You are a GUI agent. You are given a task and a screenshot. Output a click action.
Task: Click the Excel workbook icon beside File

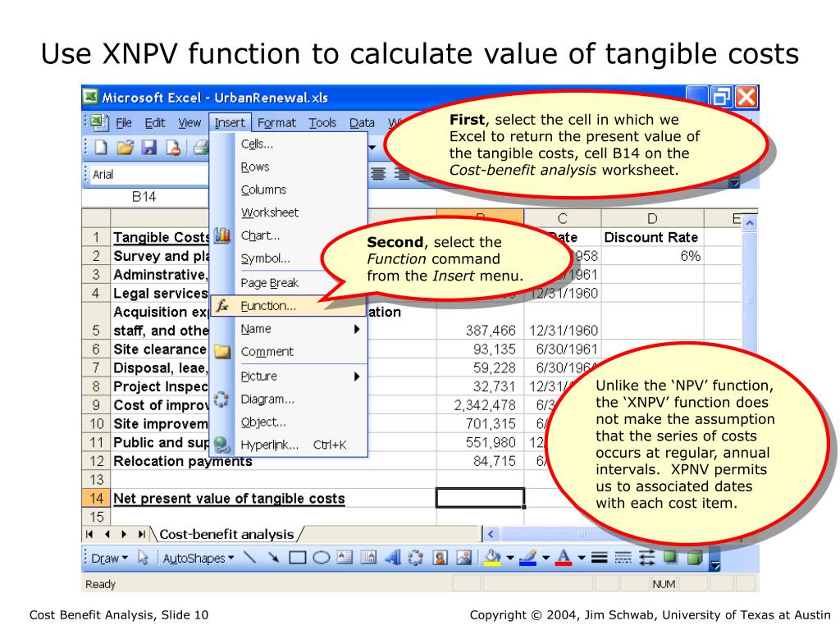click(99, 123)
